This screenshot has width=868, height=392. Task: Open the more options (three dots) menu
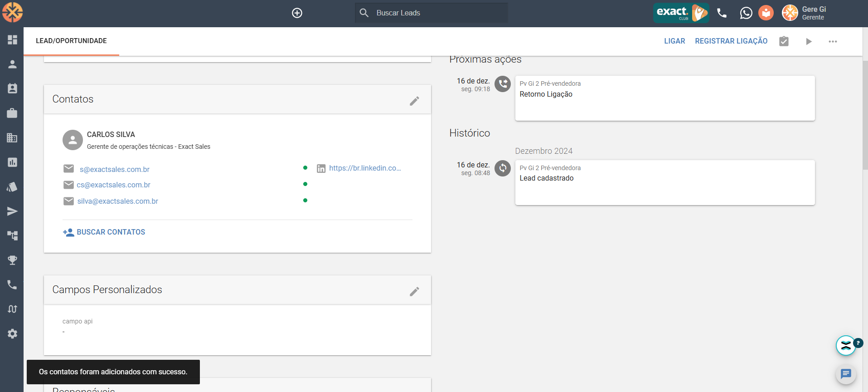[833, 41]
